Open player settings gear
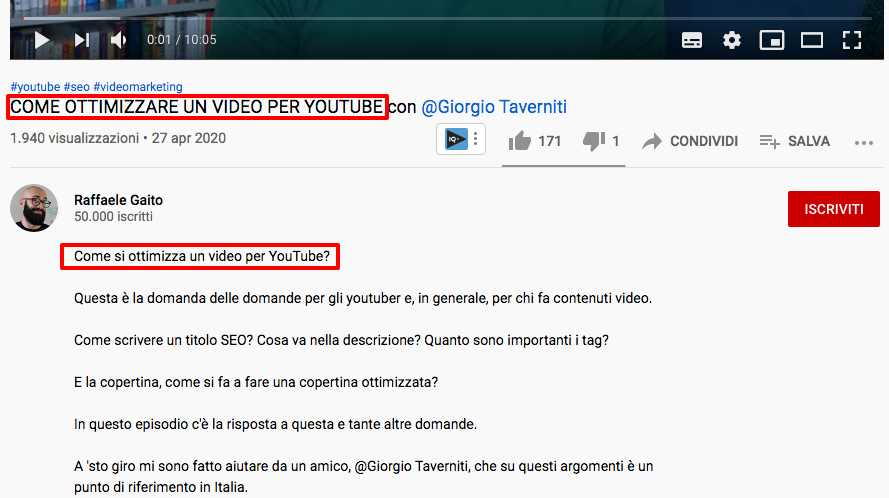The height and width of the screenshot is (498, 889). pos(731,40)
